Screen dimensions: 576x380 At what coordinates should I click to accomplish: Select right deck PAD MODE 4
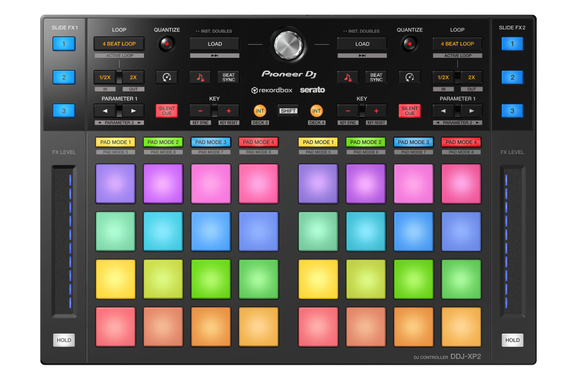coord(461,142)
